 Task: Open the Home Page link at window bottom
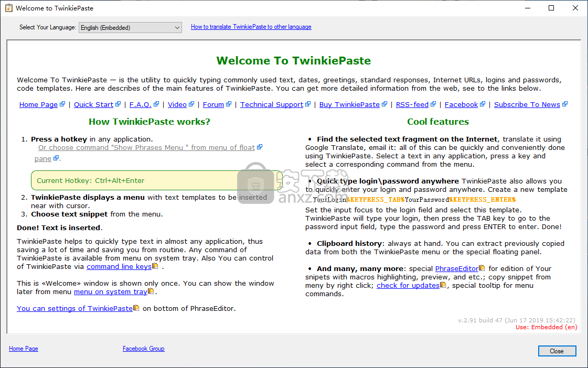[x=24, y=349]
